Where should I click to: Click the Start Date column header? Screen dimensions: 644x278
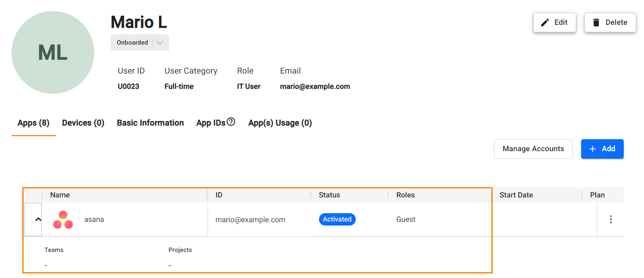[x=516, y=195]
